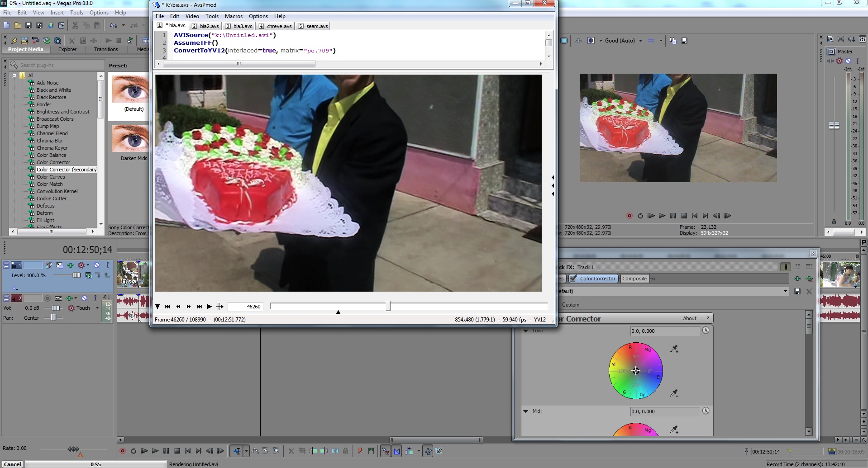Toggle Enable Snapping in timeline toolbar
Screen dimensions: 868x468
click(386, 451)
